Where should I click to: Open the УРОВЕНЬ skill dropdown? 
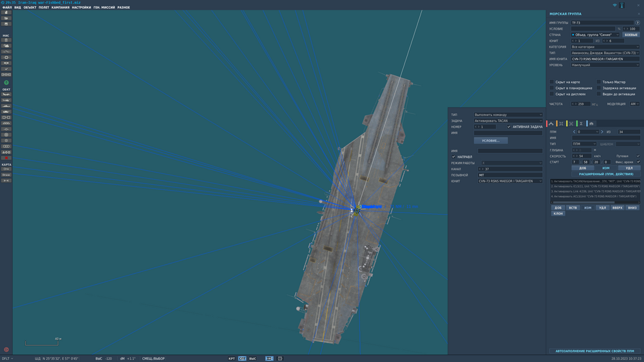click(605, 65)
